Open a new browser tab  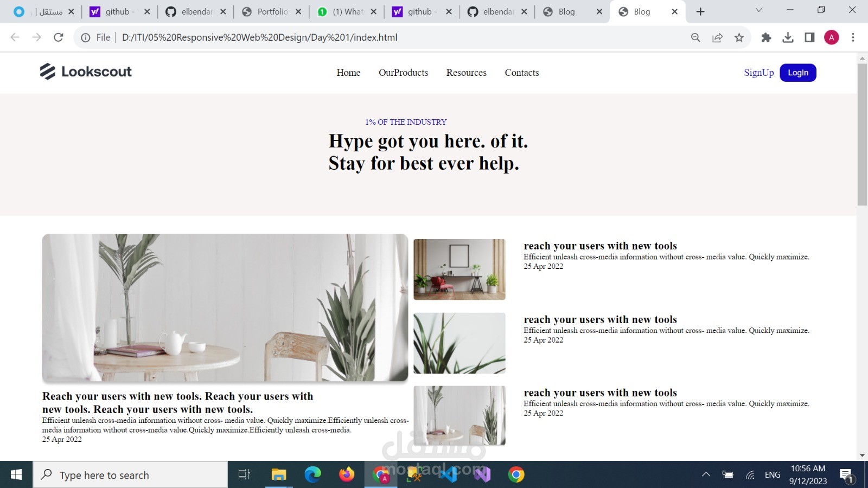pyautogui.click(x=700, y=11)
